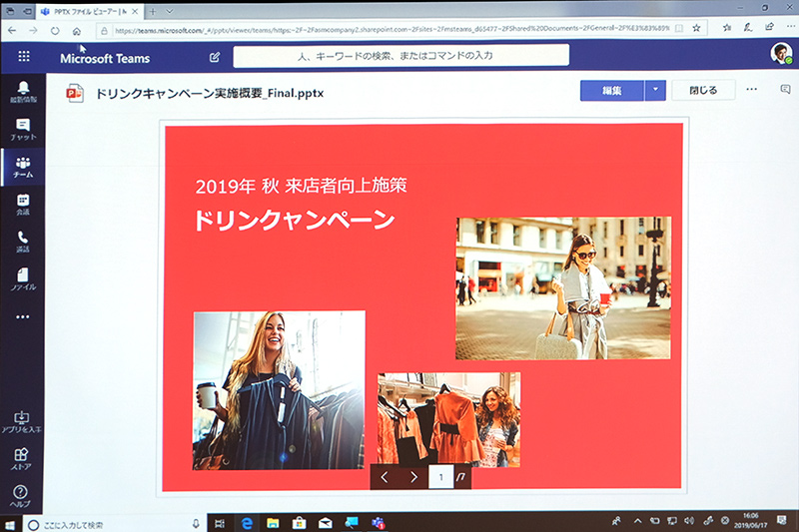Open Files in the Teams sidebar
The height and width of the screenshot is (532, 799).
[23, 279]
